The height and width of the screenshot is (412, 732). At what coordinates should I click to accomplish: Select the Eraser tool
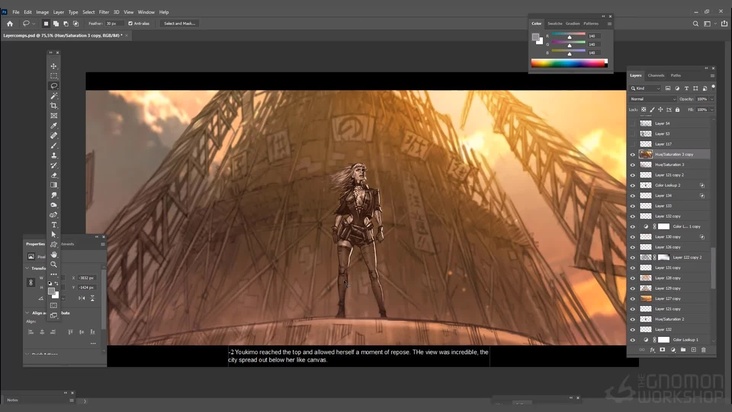54,175
